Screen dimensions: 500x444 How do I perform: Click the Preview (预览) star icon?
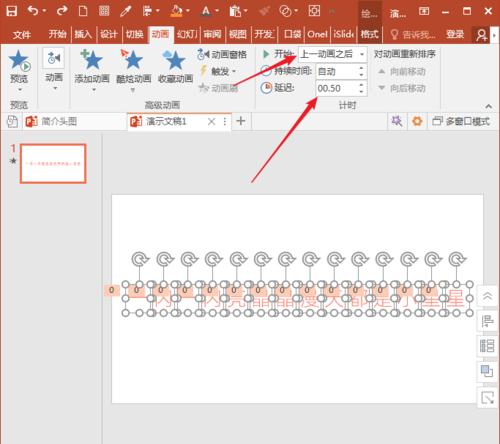(19, 61)
